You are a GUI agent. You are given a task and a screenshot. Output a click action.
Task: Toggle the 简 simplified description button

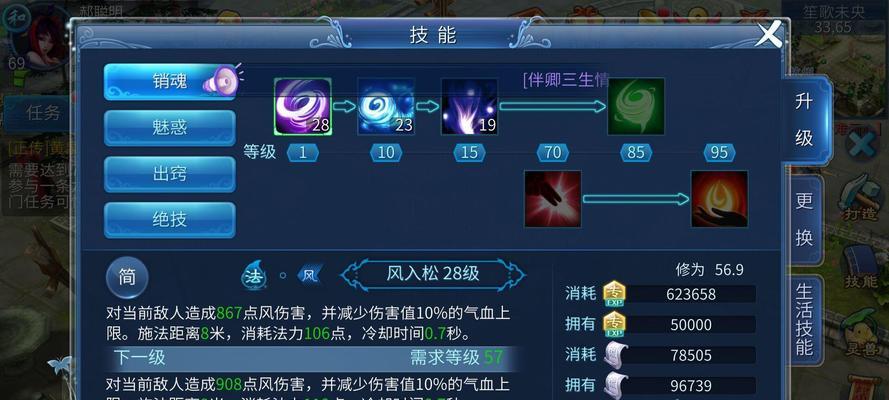(127, 278)
